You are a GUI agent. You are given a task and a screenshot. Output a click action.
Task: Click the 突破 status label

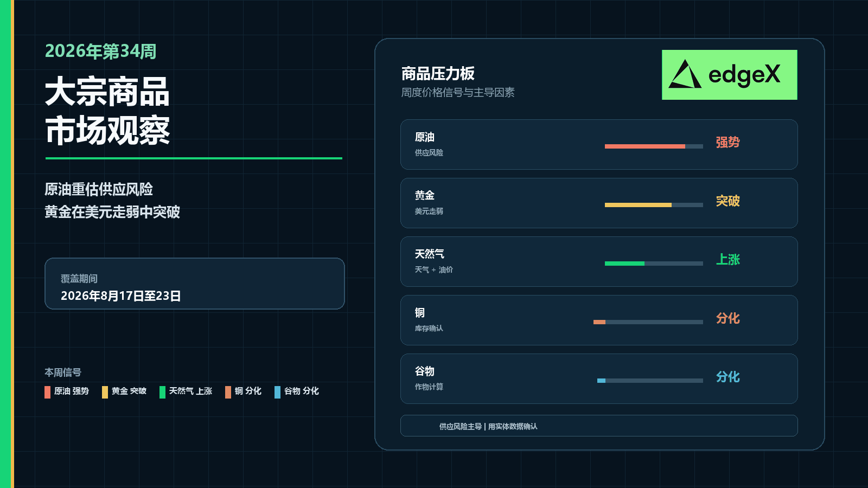[x=727, y=201]
